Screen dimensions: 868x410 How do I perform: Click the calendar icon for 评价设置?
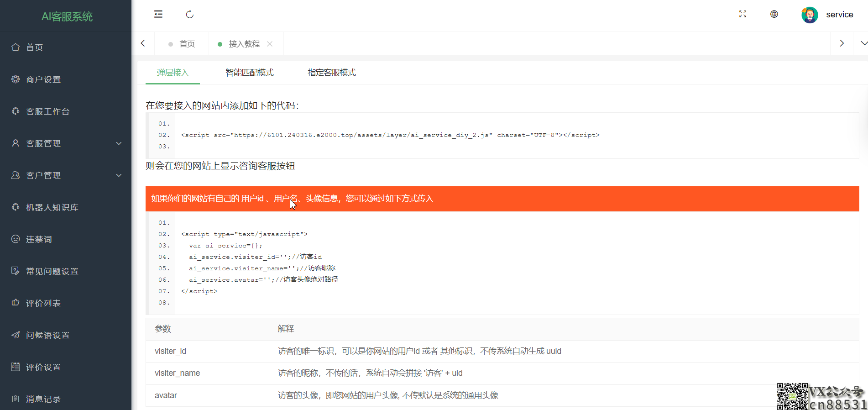(x=16, y=367)
